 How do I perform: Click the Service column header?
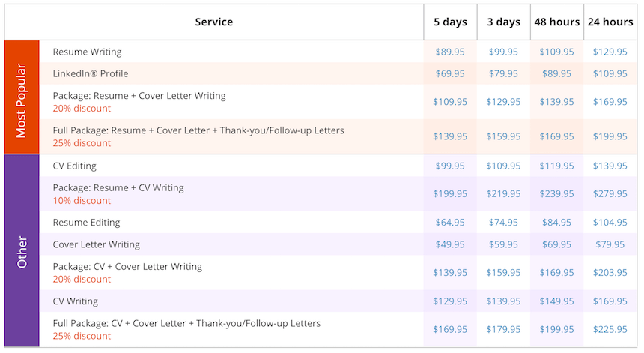(x=214, y=22)
